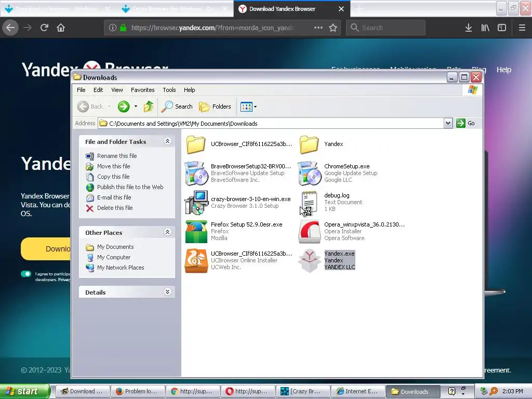Select crazy-browser-3-10-en-win.exe icon

pos(196,203)
